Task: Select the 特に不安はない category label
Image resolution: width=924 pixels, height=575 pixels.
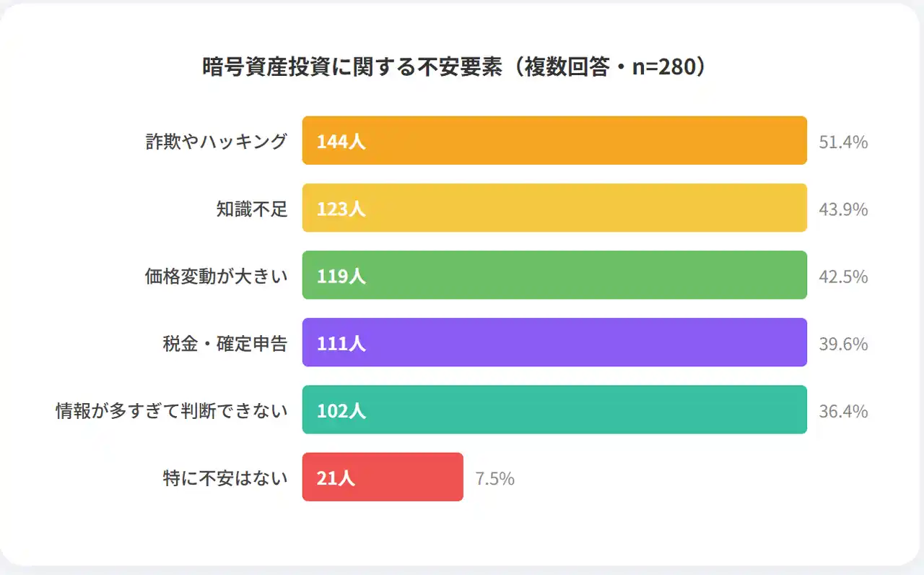Action: pos(225,477)
